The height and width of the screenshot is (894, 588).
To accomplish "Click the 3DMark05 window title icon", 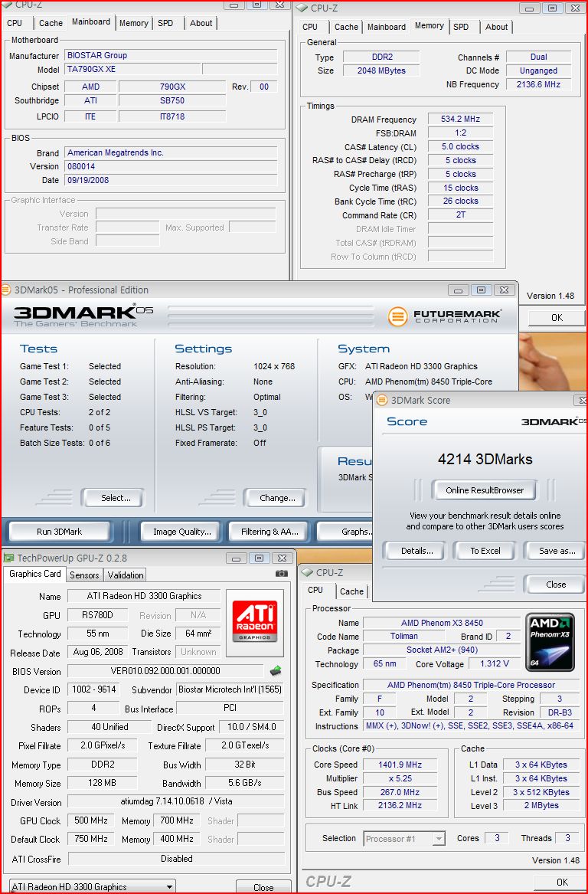I will point(6,290).
